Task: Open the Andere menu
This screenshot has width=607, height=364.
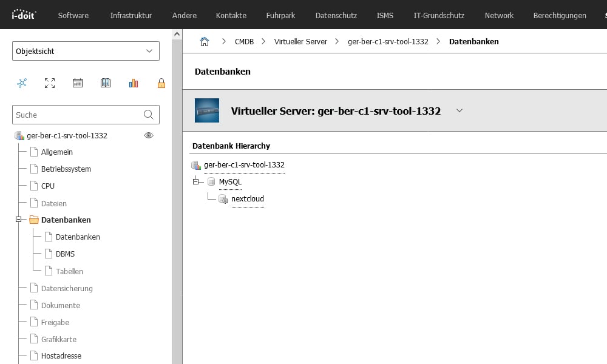Action: point(185,16)
